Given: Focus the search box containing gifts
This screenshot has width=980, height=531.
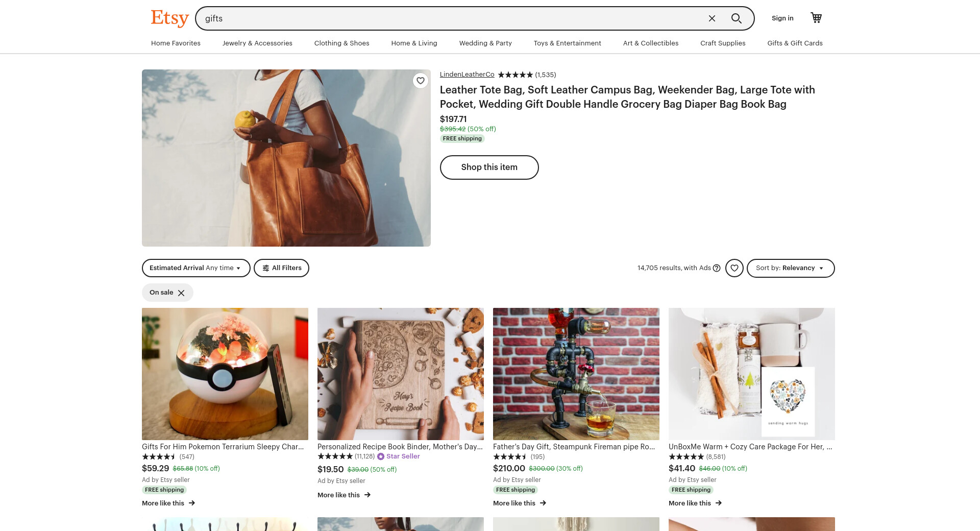Looking at the screenshot, I should click(x=449, y=18).
